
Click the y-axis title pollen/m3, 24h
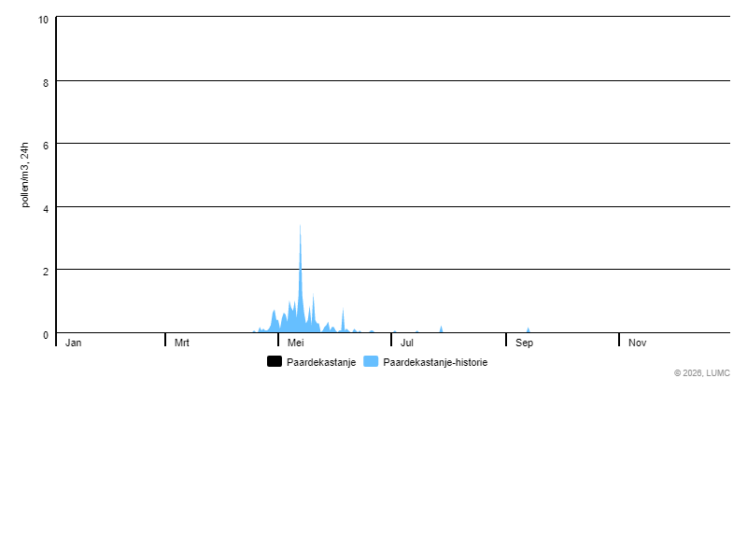tap(25, 175)
